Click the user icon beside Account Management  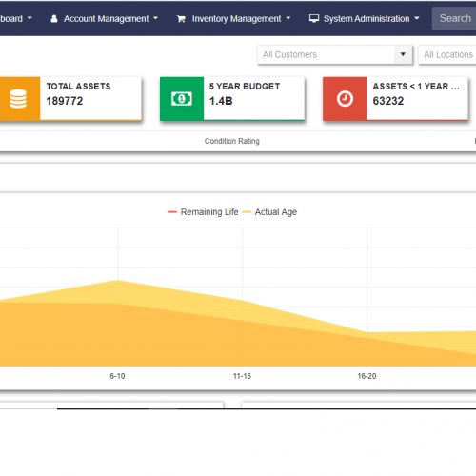click(54, 19)
